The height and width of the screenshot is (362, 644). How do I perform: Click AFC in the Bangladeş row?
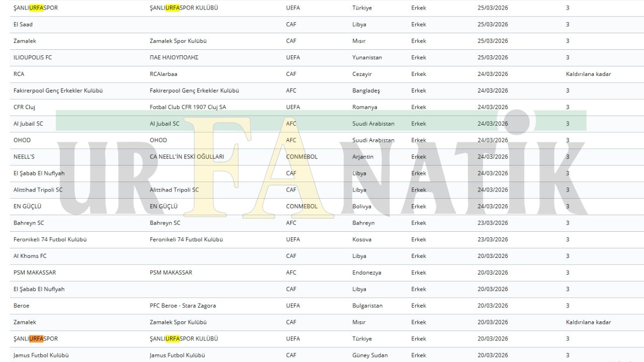pos(291,90)
